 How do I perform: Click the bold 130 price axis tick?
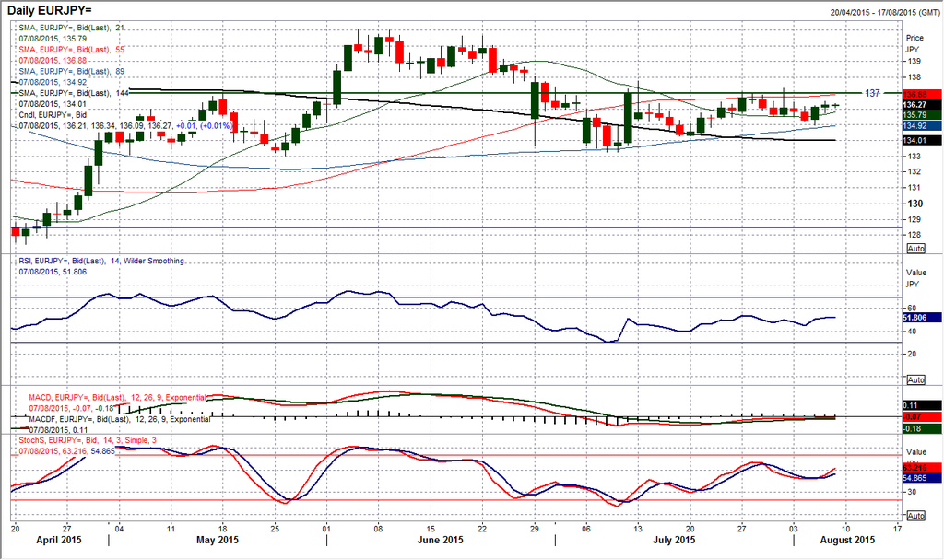tap(915, 204)
